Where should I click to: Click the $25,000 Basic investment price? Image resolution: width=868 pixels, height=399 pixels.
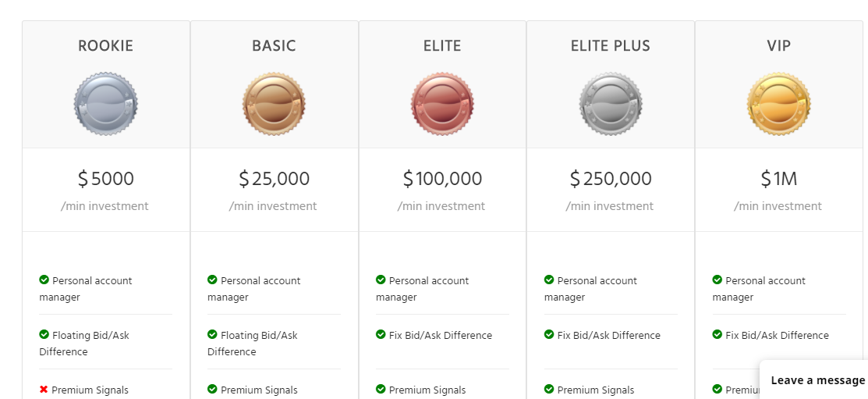(274, 179)
